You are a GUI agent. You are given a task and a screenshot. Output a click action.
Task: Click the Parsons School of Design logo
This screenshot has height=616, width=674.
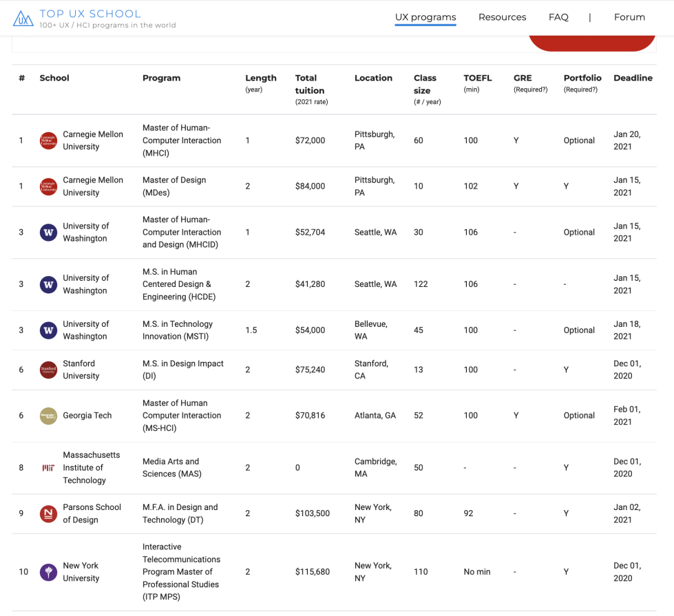49,513
